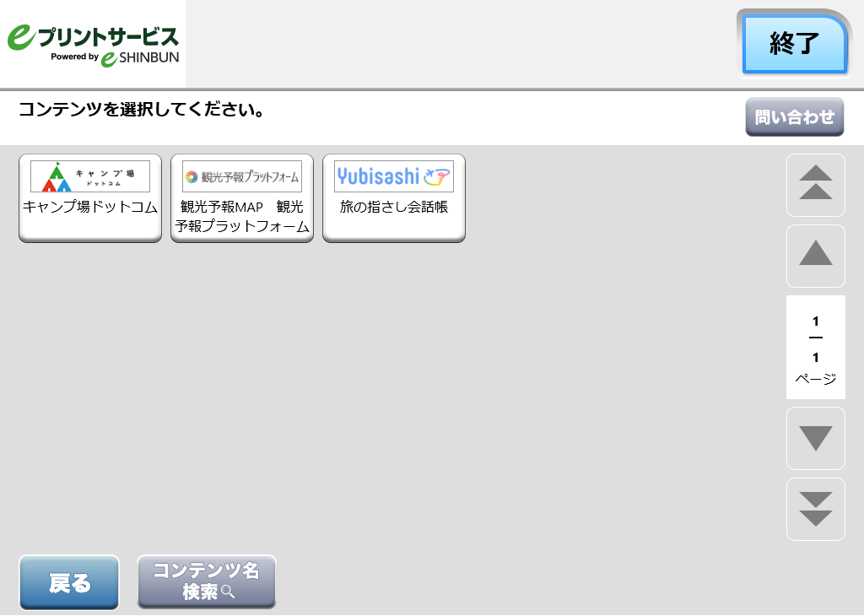The width and height of the screenshot is (864, 616).
Task: Select the キャンプ場ドットコム content tile
Action: coord(90,197)
